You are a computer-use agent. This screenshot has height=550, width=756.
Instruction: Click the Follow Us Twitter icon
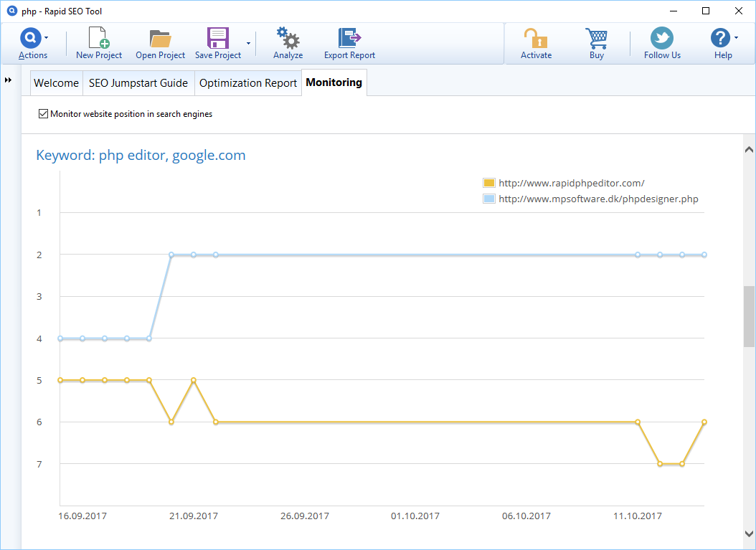point(661,39)
